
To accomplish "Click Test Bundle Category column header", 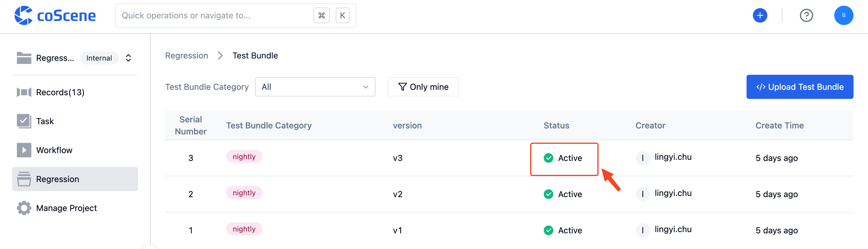I will [269, 125].
